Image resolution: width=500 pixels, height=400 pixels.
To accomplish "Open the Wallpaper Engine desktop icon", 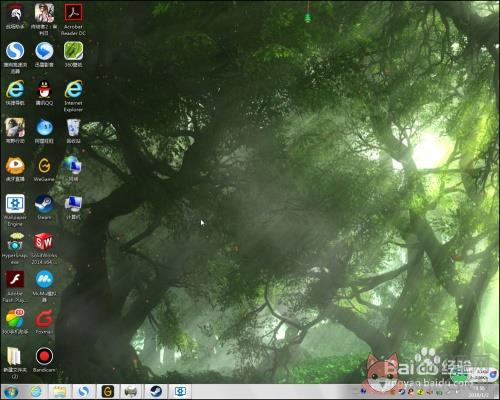I will pyautogui.click(x=15, y=210).
